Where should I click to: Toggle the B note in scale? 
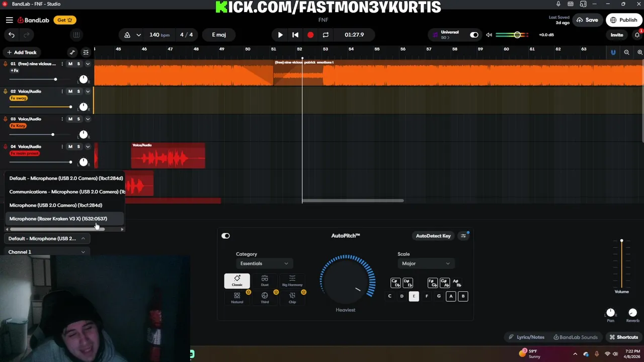(463, 296)
